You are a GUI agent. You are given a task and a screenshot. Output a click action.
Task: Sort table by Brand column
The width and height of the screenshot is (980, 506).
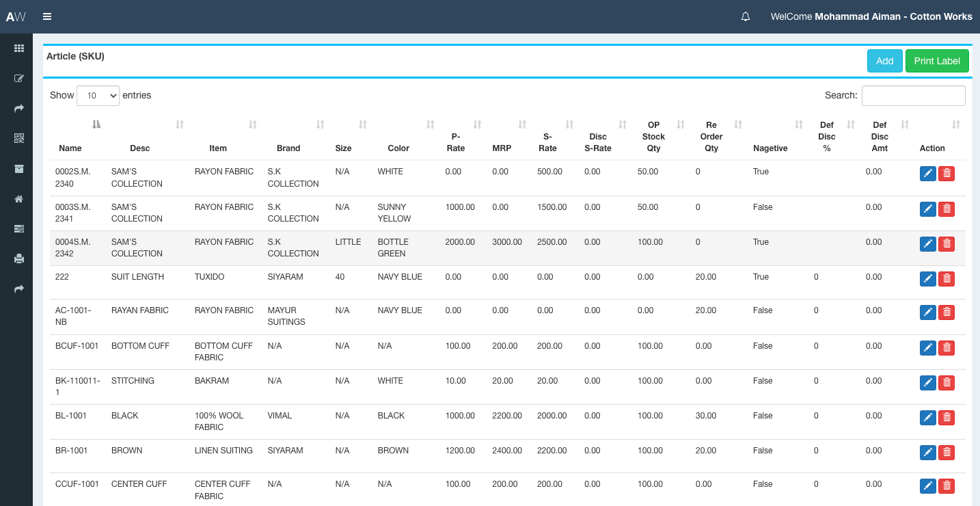click(296, 136)
